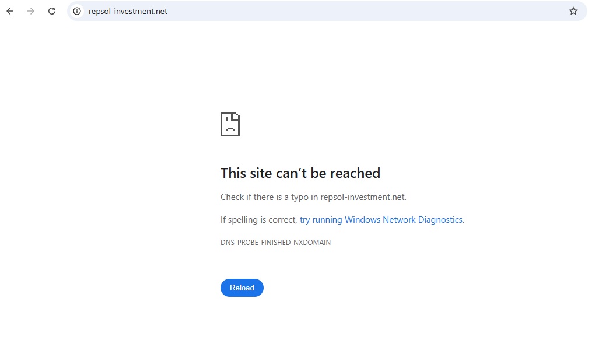
Task: Click the word "site" in the heading
Action: [261, 173]
